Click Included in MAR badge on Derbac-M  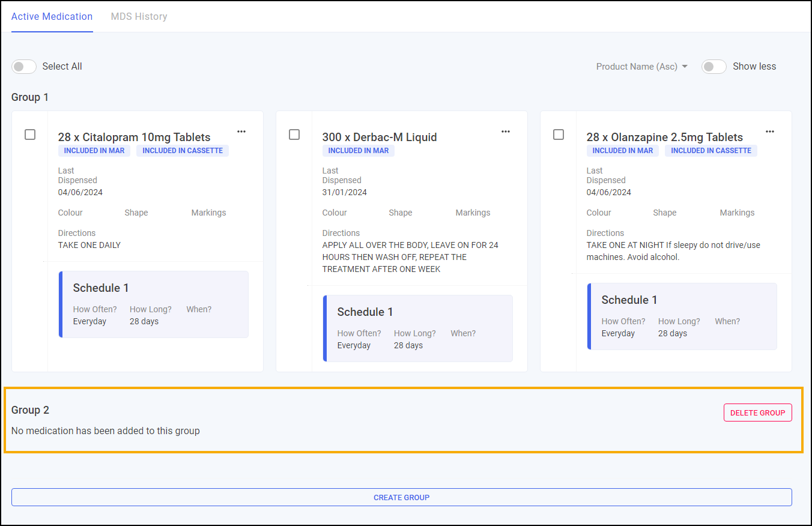click(359, 151)
